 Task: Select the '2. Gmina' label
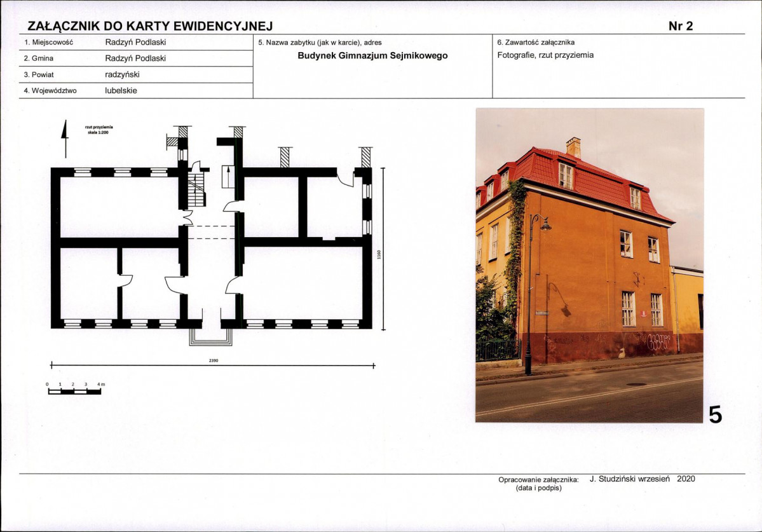coord(39,58)
